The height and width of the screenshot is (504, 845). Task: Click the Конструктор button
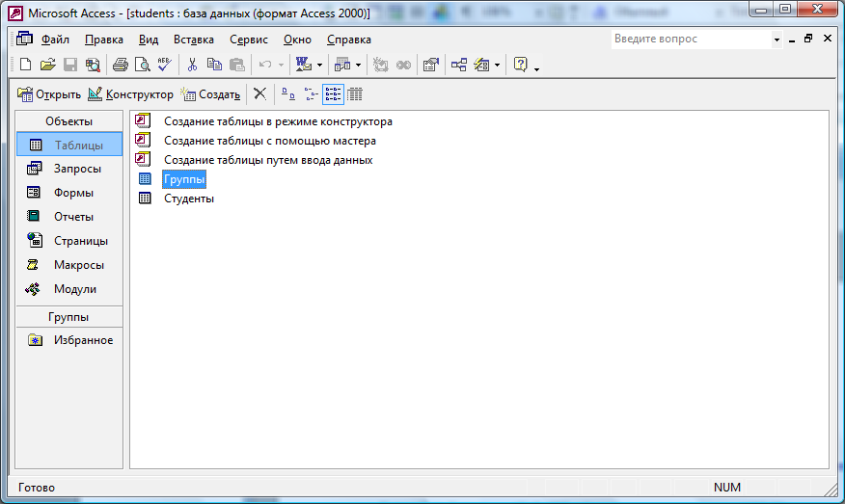[x=130, y=94]
